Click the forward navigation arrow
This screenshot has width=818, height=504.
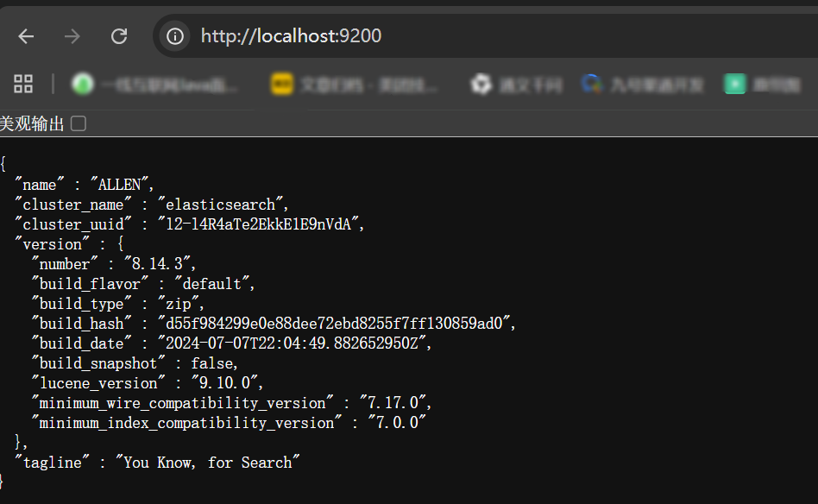pos(72,35)
